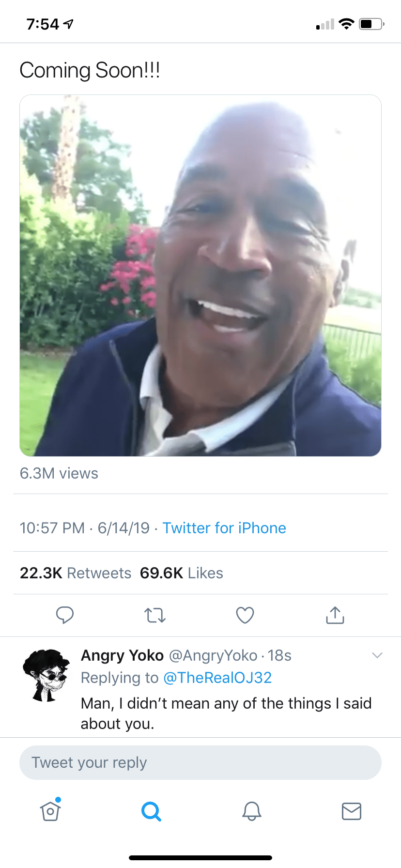Tap the reply speech bubble icon
The height and width of the screenshot is (868, 401).
pyautogui.click(x=64, y=615)
